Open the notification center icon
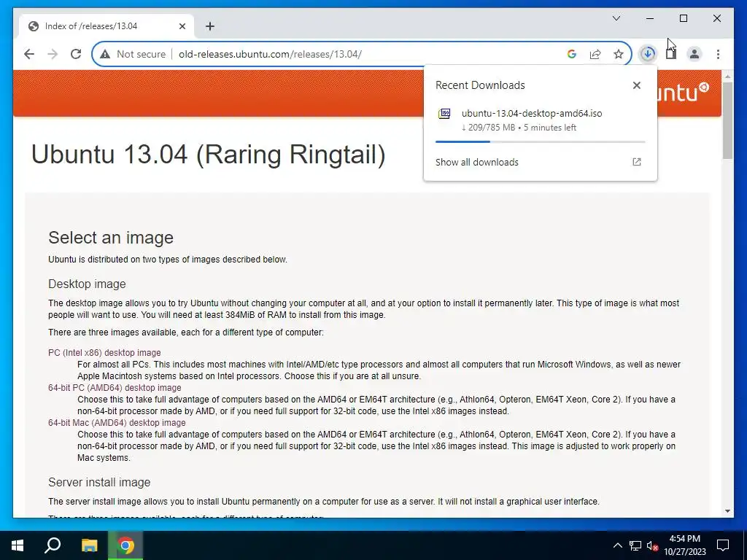The image size is (747, 560). coord(723,545)
